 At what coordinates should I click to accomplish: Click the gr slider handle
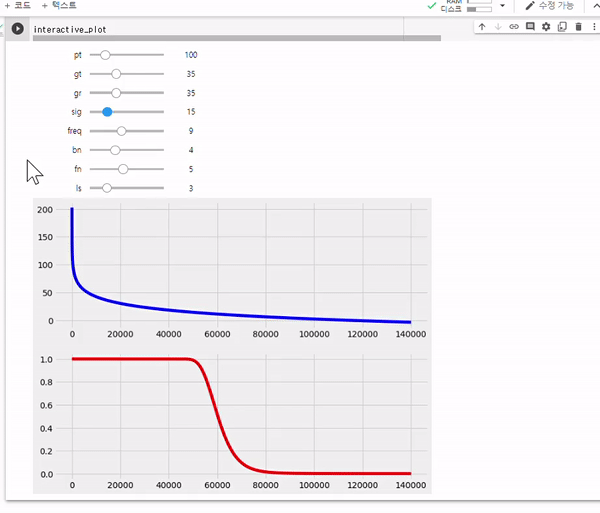[116, 93]
